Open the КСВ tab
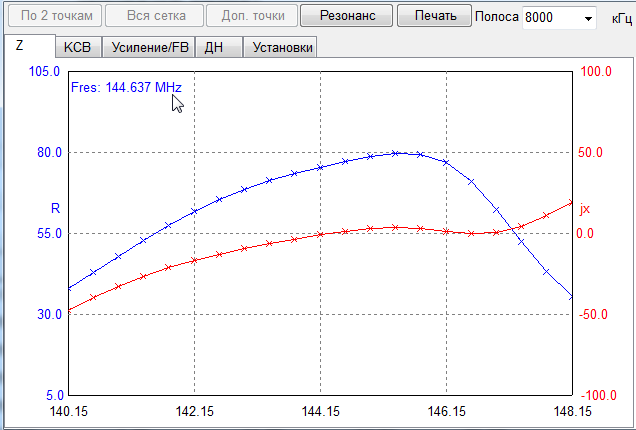The image size is (636, 430). [77, 48]
